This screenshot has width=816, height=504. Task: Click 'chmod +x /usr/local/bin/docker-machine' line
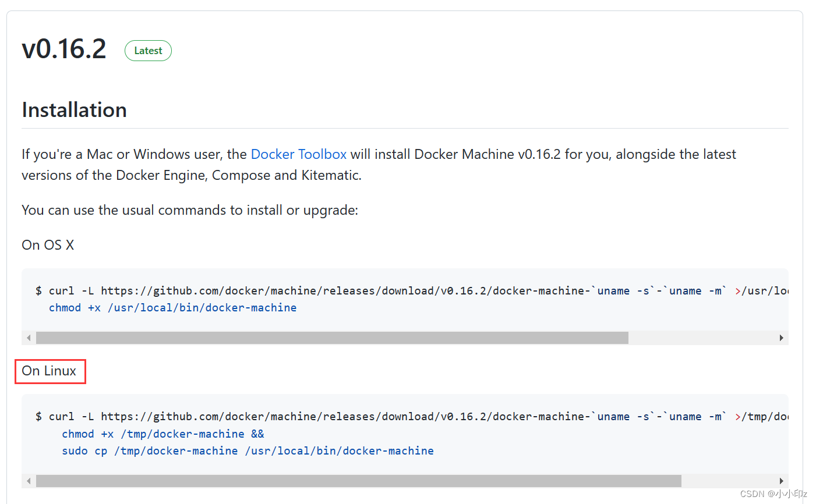[172, 308]
